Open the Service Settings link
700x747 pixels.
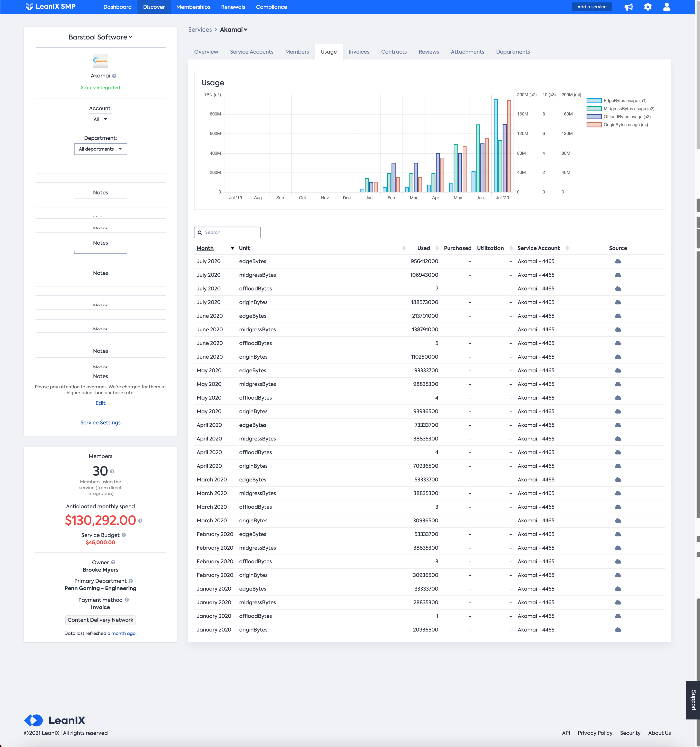[100, 422]
